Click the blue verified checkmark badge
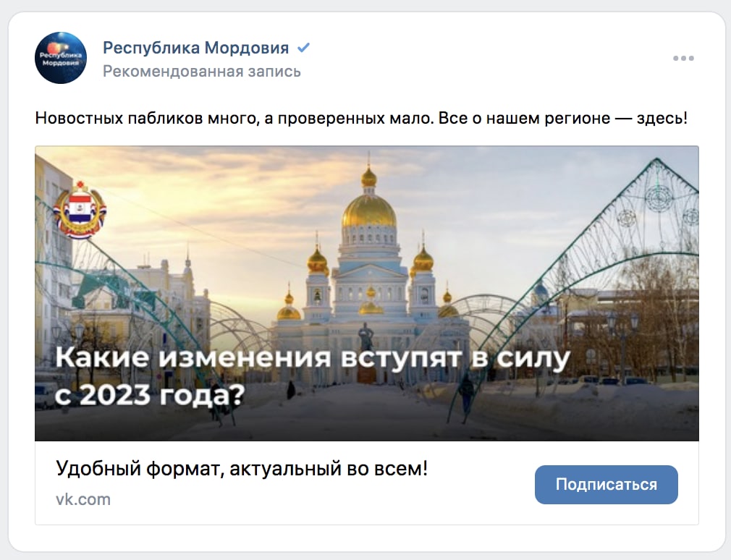Screen dimensions: 731x560 (303, 48)
